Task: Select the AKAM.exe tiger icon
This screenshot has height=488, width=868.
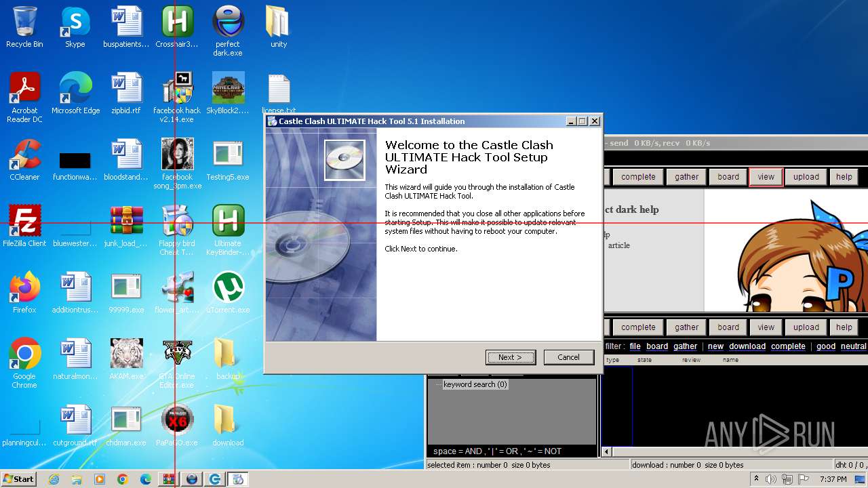Action: coord(126,359)
